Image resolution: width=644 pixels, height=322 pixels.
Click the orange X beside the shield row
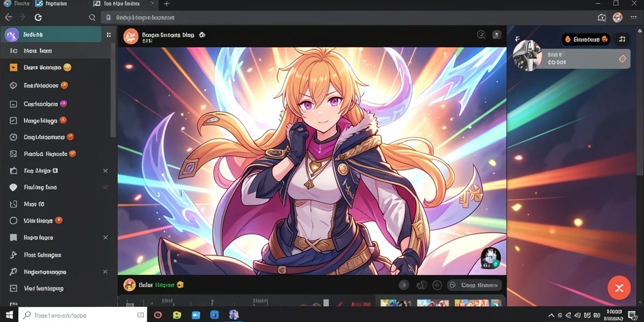point(105,187)
